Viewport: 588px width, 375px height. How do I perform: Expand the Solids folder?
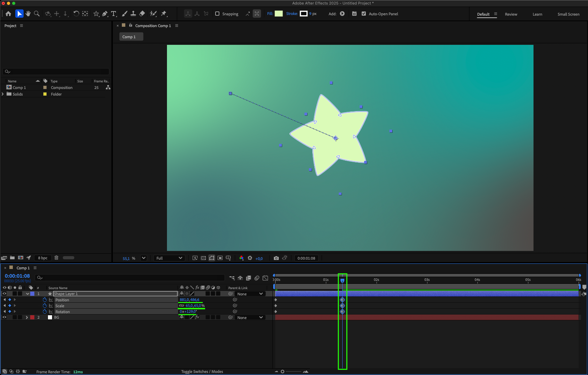coord(3,94)
